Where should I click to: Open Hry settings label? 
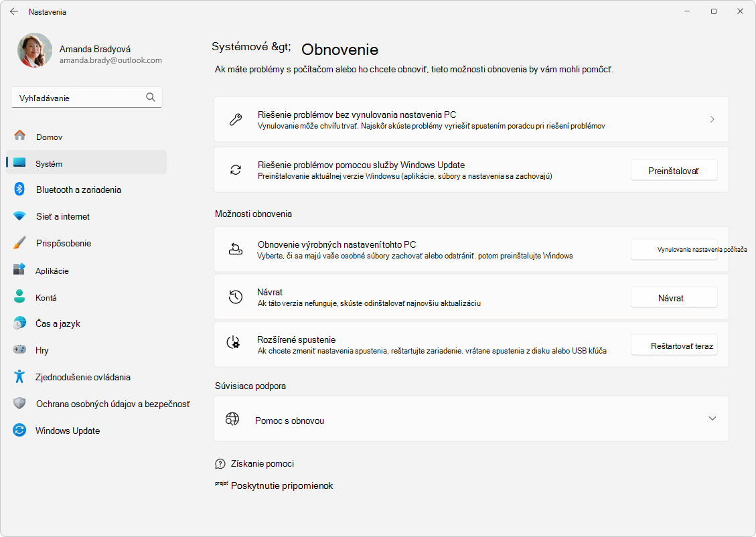[42, 350]
